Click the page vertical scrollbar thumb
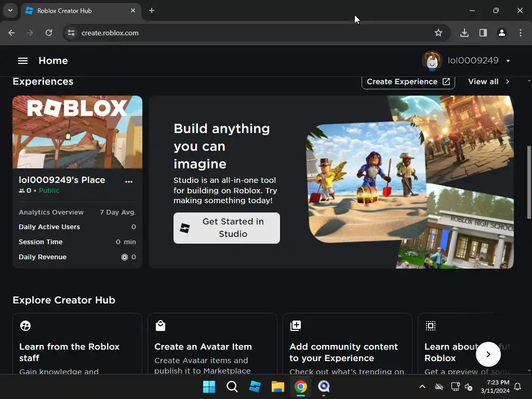The width and height of the screenshot is (532, 399). coord(528,182)
